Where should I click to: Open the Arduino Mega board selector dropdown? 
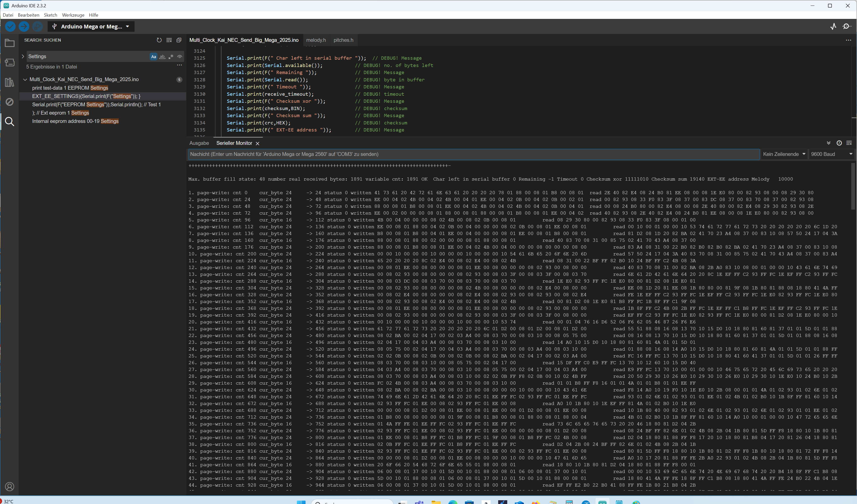pyautogui.click(x=91, y=26)
